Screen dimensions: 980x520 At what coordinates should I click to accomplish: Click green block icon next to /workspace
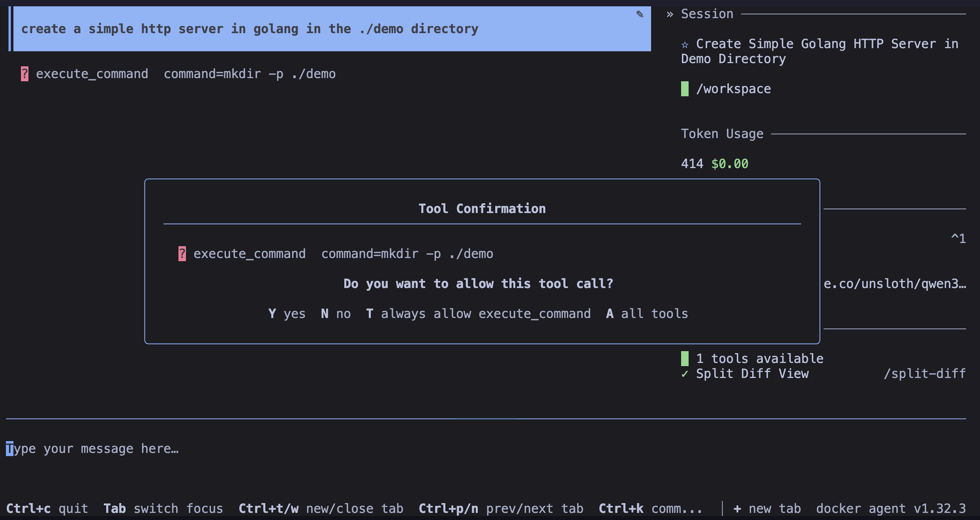[685, 89]
